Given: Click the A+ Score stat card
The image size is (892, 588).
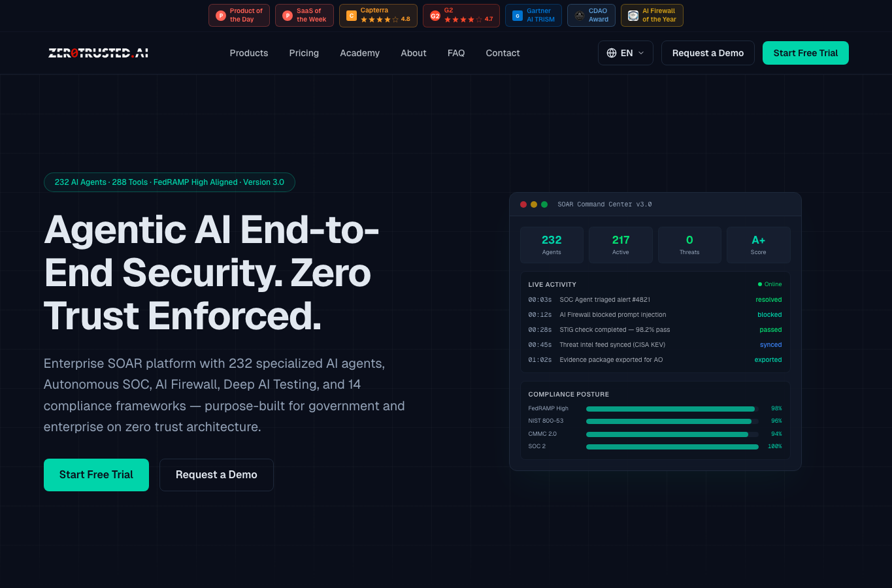Looking at the screenshot, I should pos(758,245).
